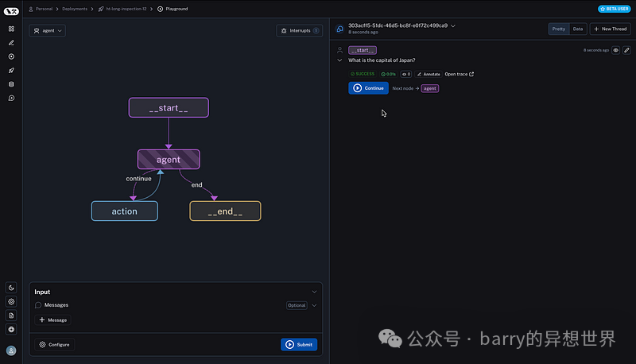The image size is (636, 364).
Task: Click the LangSmith logo in the sidebar
Action: click(x=11, y=11)
